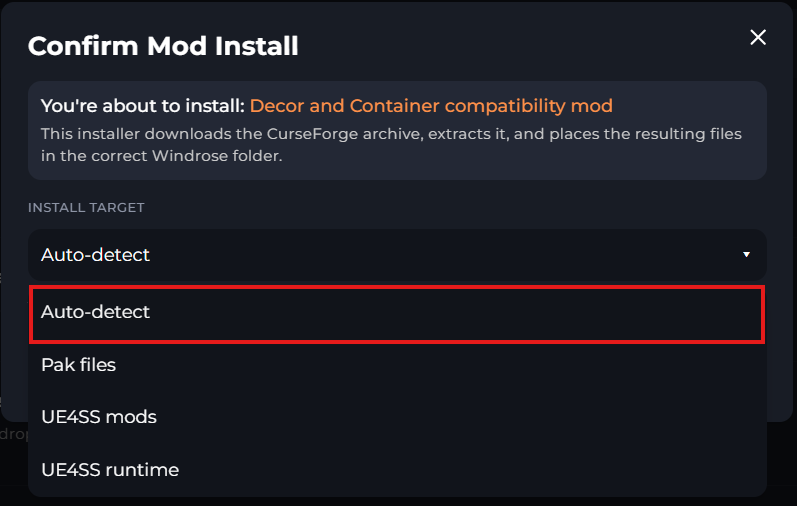Click the collapsed Install Target combo box
The width and height of the screenshot is (797, 506).
(x=397, y=255)
